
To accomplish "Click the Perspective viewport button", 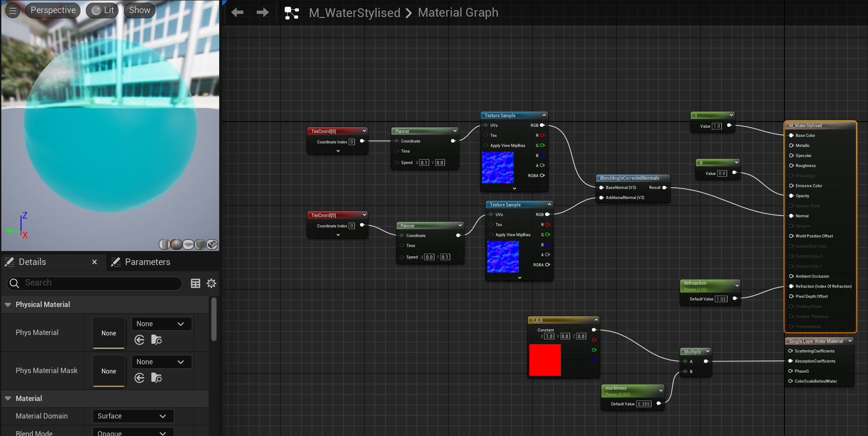I will click(x=53, y=10).
